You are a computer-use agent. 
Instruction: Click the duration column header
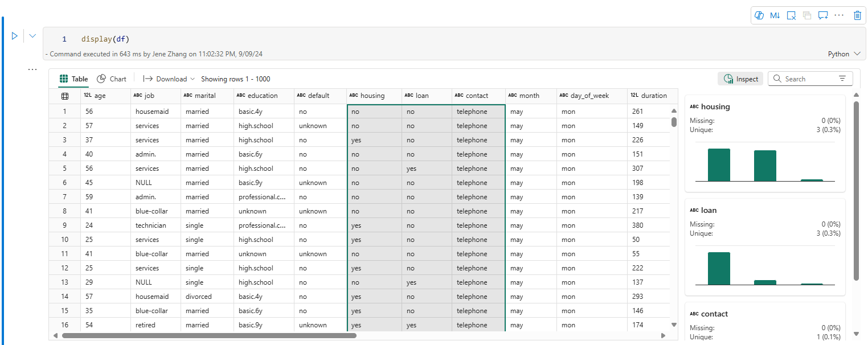coord(653,96)
